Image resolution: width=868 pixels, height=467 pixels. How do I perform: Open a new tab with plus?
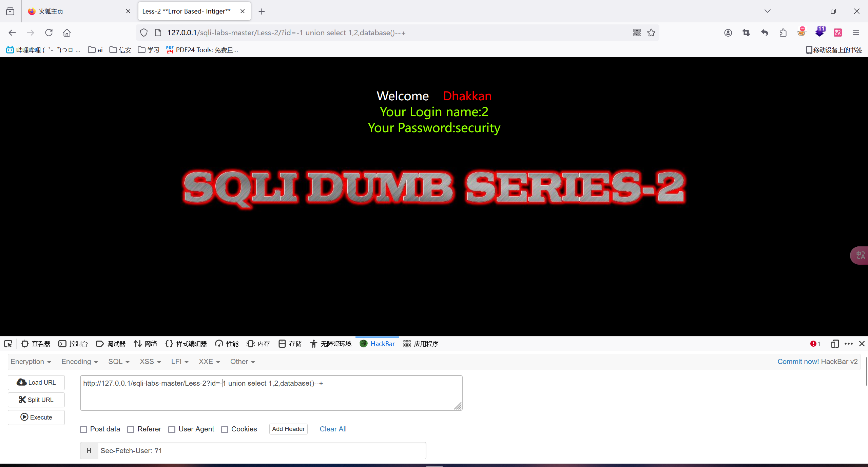262,12
